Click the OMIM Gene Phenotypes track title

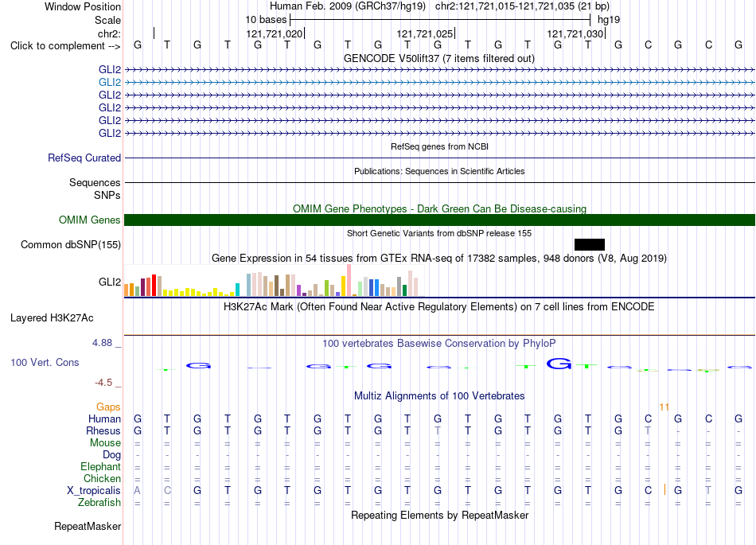click(439, 208)
